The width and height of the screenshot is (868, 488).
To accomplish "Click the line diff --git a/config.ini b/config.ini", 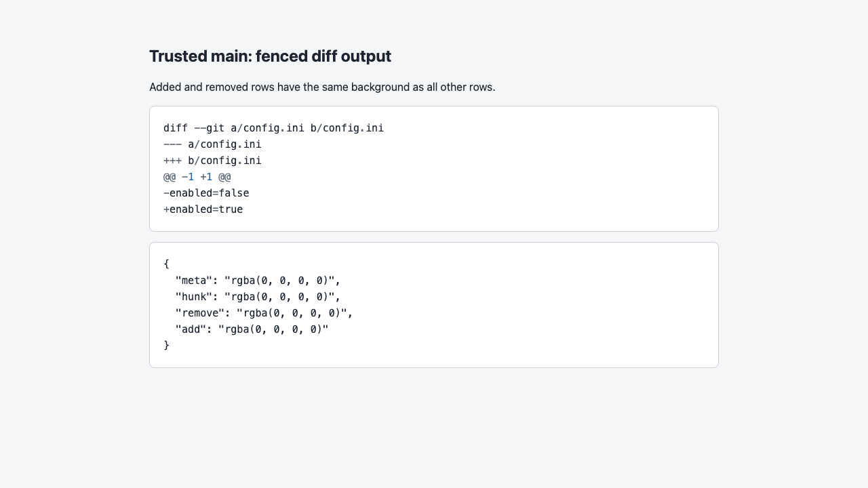I will coord(273,128).
